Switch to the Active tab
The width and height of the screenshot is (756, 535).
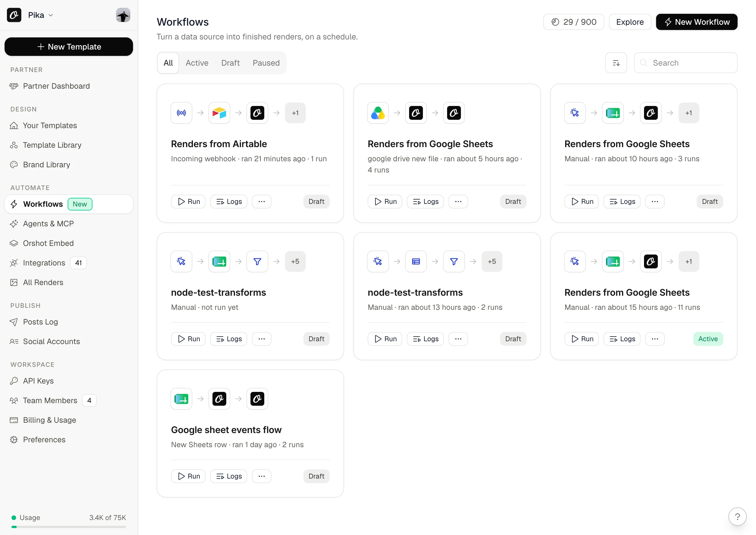[197, 62]
